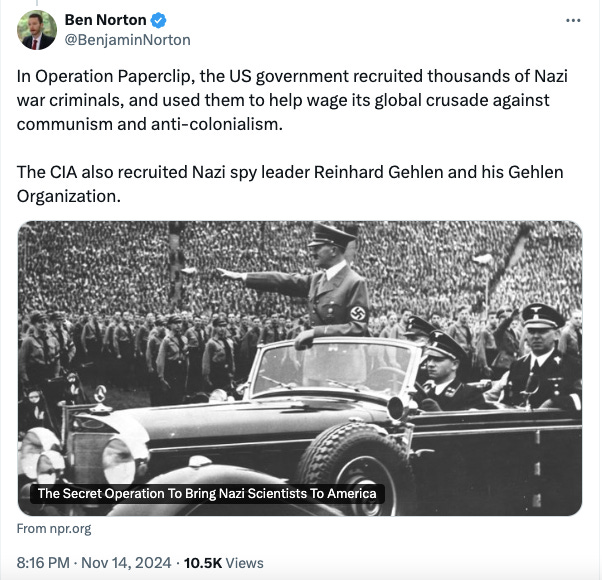The image size is (602, 580).
Task: Click the word Organization in tweet text
Action: [67, 197]
